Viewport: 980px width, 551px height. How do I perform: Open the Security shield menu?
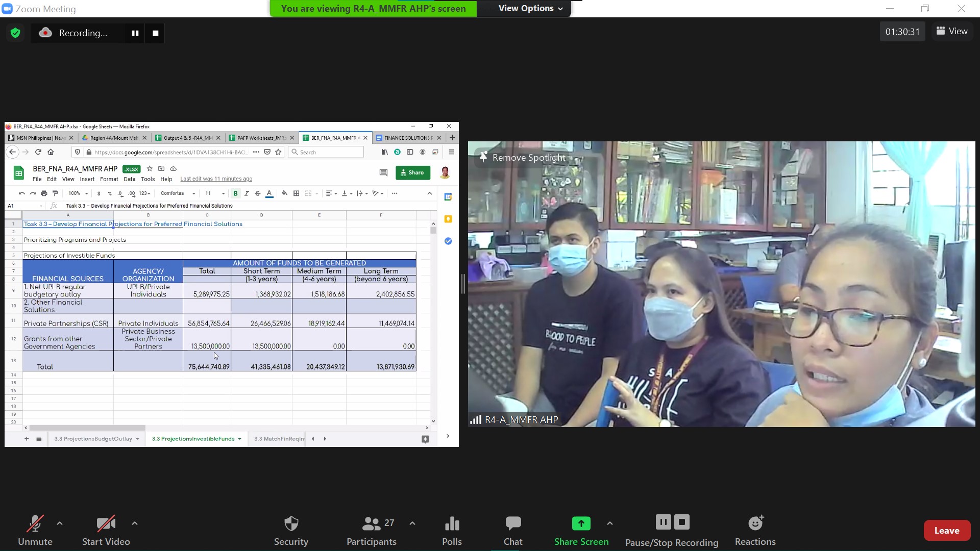click(291, 531)
